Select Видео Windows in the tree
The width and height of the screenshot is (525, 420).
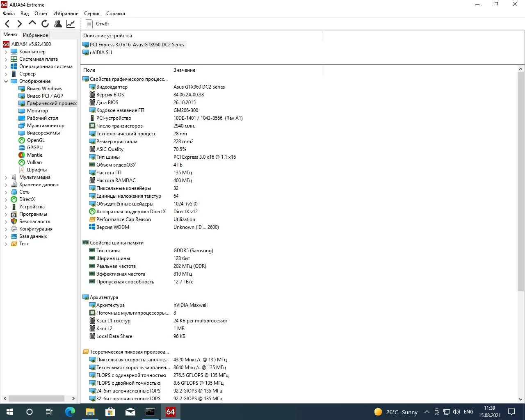tap(44, 89)
